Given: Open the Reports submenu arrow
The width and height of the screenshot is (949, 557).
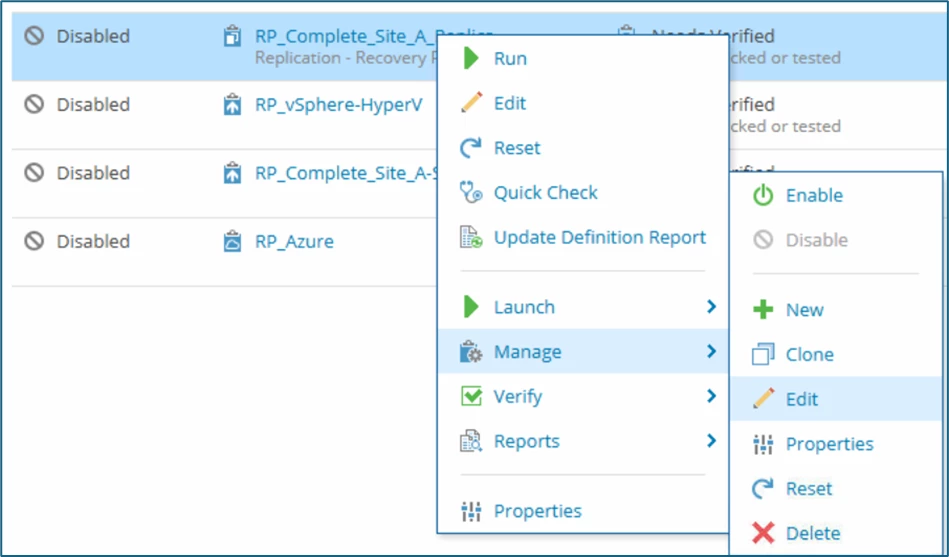Looking at the screenshot, I should click(711, 441).
